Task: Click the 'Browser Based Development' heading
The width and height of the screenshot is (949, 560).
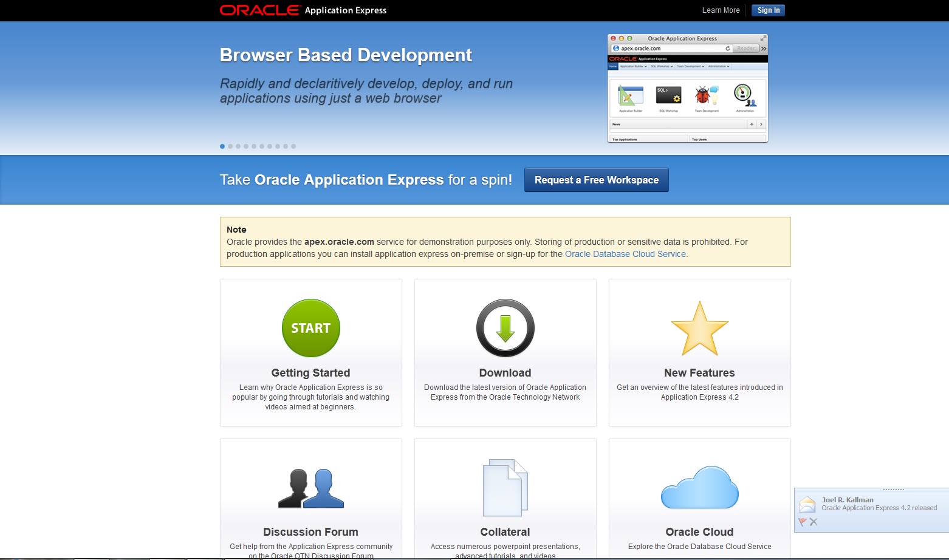Action: coord(346,55)
